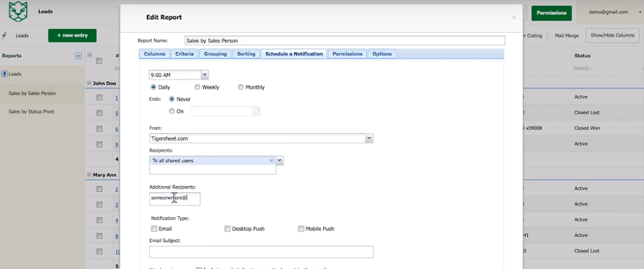The height and width of the screenshot is (269, 644).
Task: Click the Status column header
Action: (582, 55)
